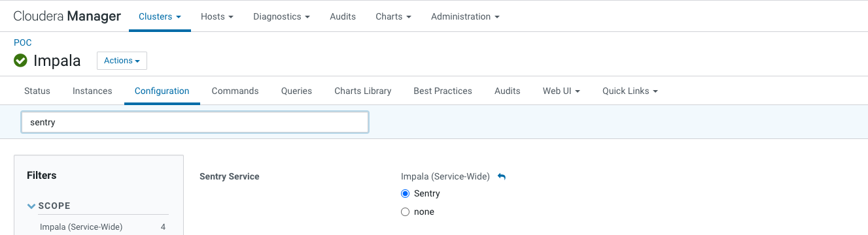The width and height of the screenshot is (868, 235).
Task: Switch to the Commands tab
Action: tap(235, 91)
